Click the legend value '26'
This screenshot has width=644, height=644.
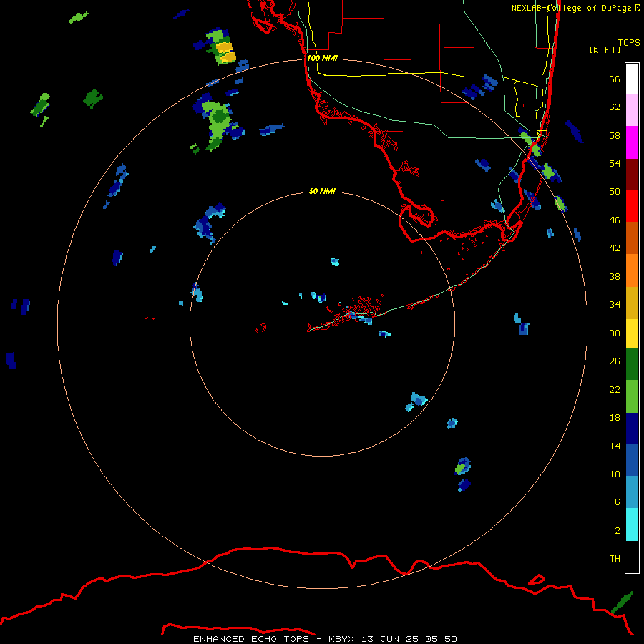click(615, 361)
